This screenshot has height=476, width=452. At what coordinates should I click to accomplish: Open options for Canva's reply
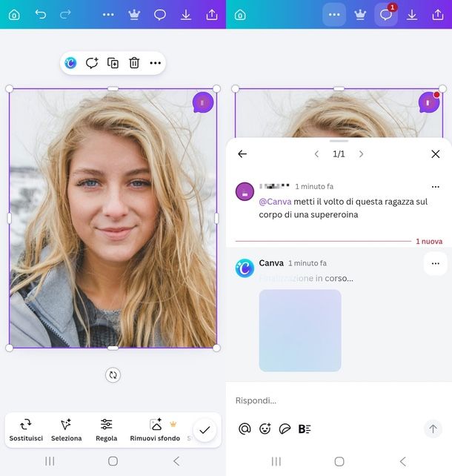click(435, 263)
